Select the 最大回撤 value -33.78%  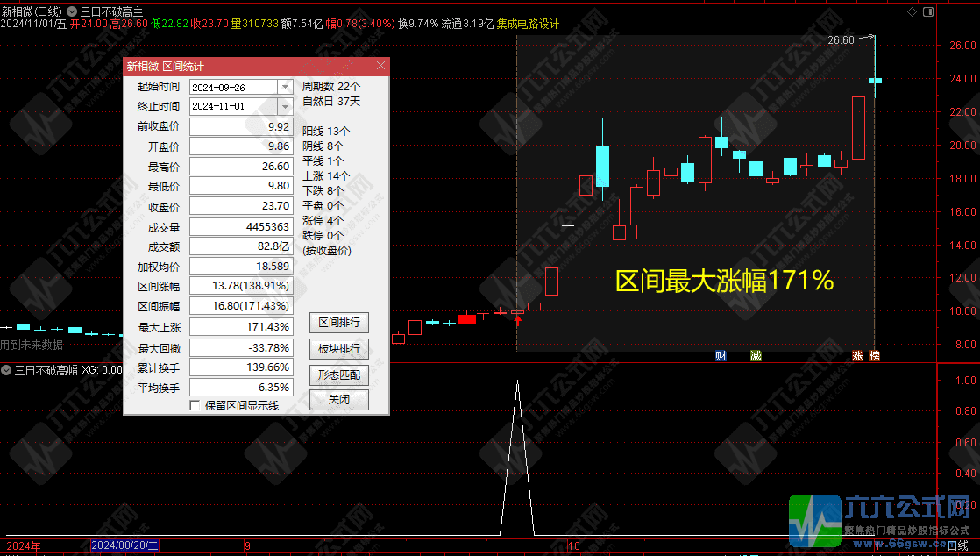click(241, 348)
